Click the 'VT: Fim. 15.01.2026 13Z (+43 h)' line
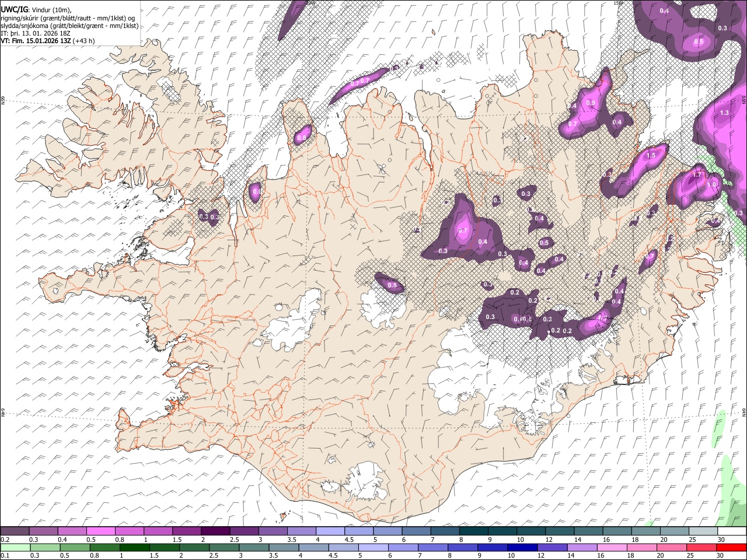This screenshot has height=560, width=747. pos(47,41)
